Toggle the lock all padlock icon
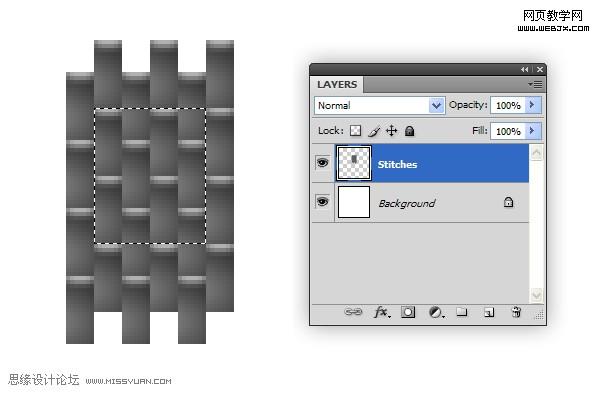The image size is (600, 396). tap(409, 131)
